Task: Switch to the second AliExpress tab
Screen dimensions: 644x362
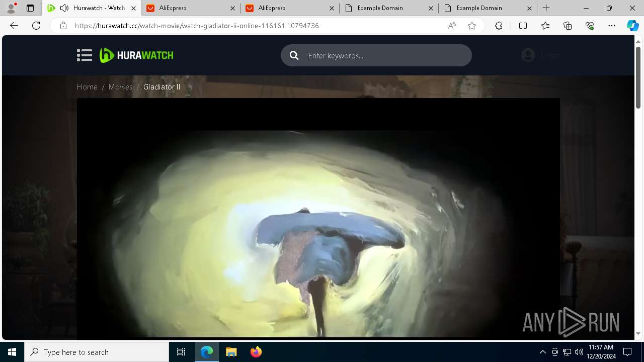Action: (x=290, y=8)
